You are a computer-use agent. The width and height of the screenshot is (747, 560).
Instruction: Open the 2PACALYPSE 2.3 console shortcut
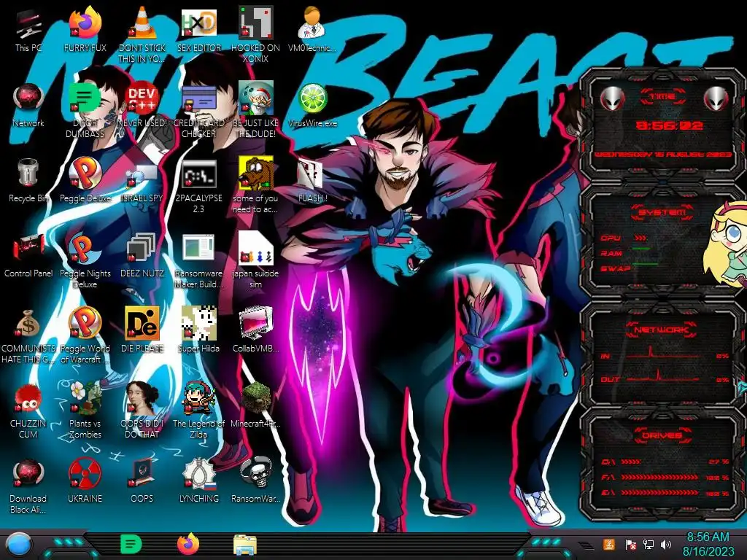[x=198, y=187]
